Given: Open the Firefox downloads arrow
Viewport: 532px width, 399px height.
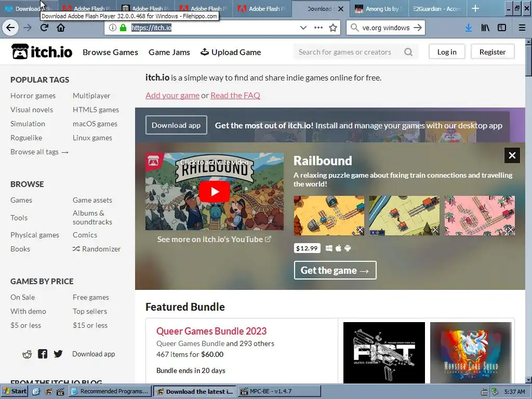Looking at the screenshot, I should coord(469,28).
